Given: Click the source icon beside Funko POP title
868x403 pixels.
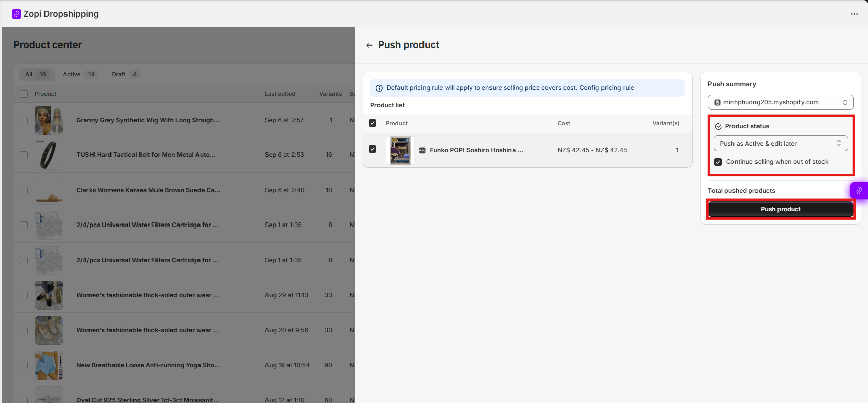Looking at the screenshot, I should [422, 150].
